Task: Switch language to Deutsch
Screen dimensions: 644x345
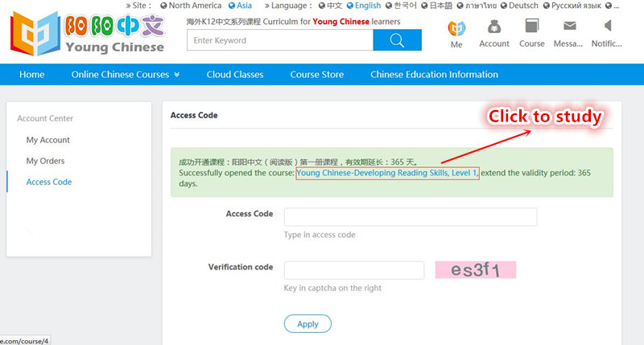Action: click(519, 6)
